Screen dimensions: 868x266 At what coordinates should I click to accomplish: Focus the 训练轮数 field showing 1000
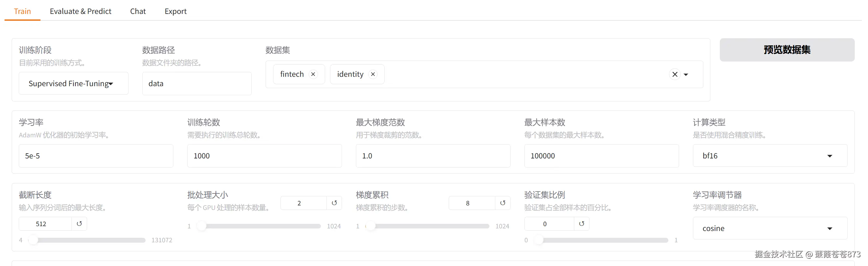click(265, 156)
